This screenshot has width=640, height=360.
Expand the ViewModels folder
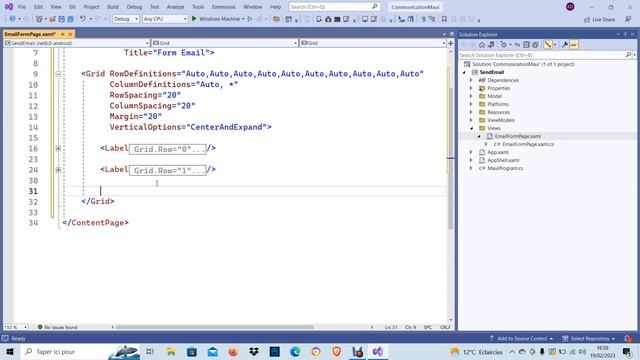471,120
